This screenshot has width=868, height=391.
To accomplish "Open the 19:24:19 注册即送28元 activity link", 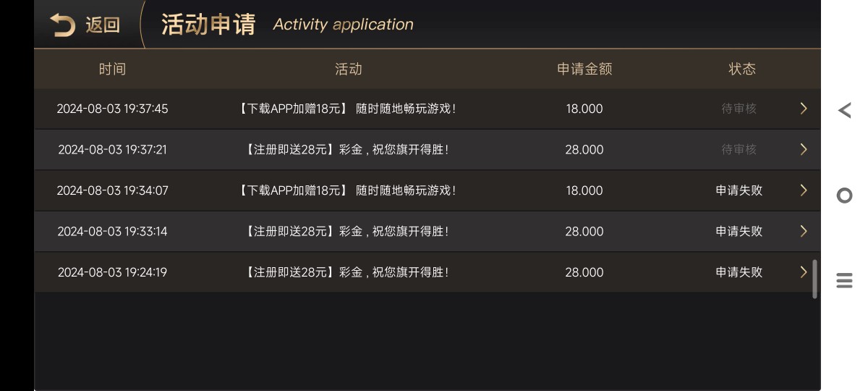I will (x=346, y=272).
